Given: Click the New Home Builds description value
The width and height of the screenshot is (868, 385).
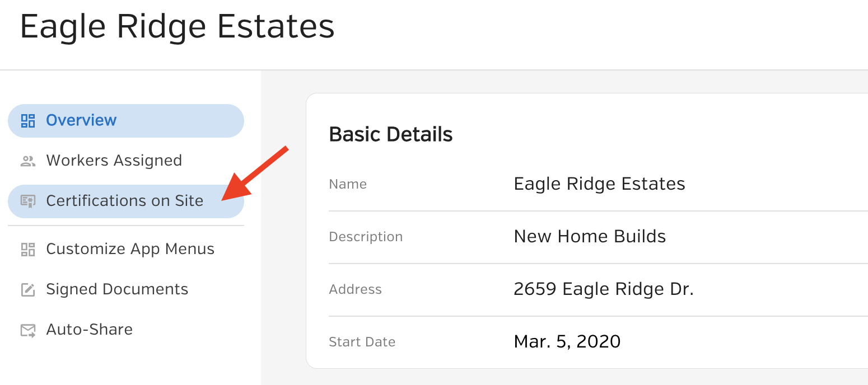Looking at the screenshot, I should (590, 237).
